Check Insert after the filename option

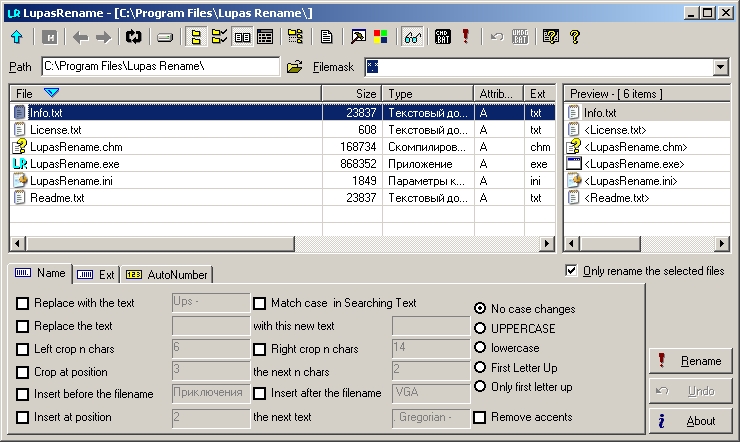point(259,393)
